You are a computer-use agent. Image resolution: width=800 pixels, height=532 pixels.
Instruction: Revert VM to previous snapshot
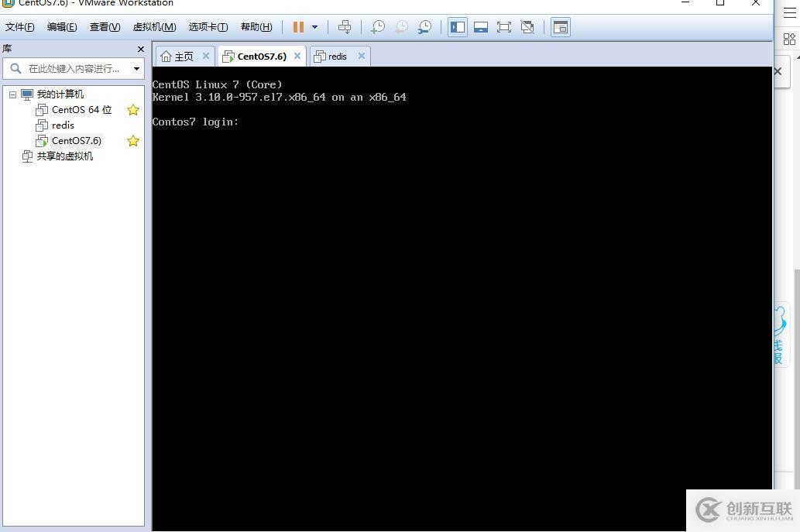pos(401,27)
